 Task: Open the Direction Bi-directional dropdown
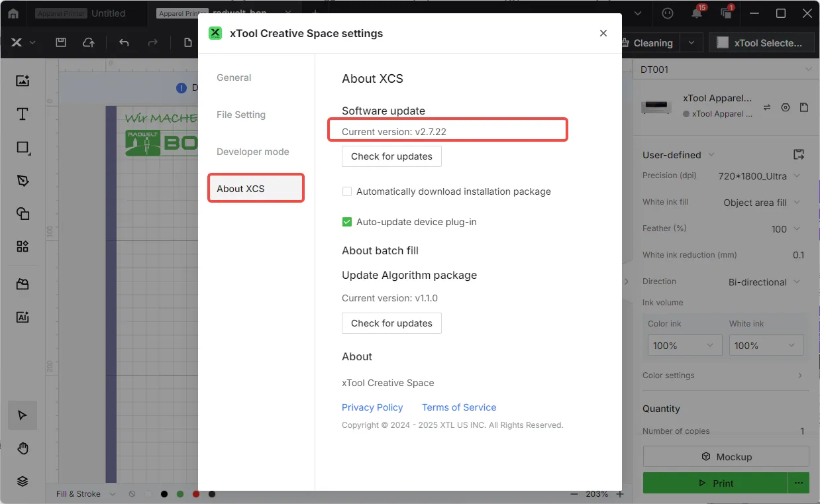pos(764,282)
